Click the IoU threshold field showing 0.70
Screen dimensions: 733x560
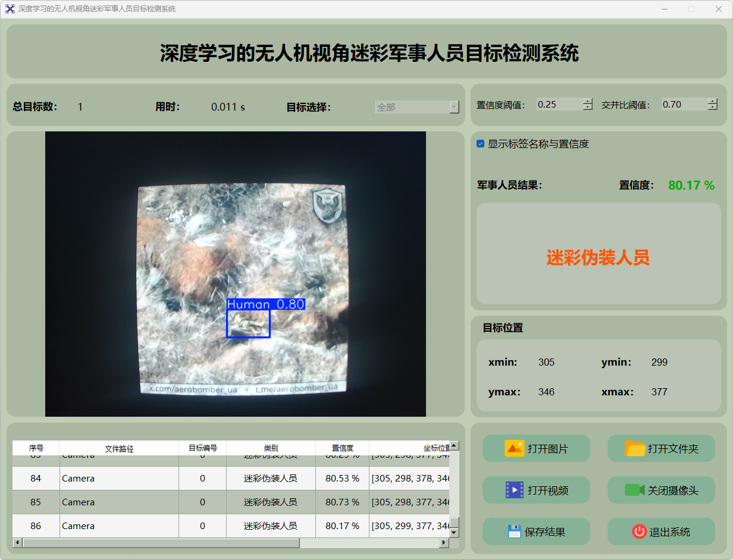[x=683, y=105]
